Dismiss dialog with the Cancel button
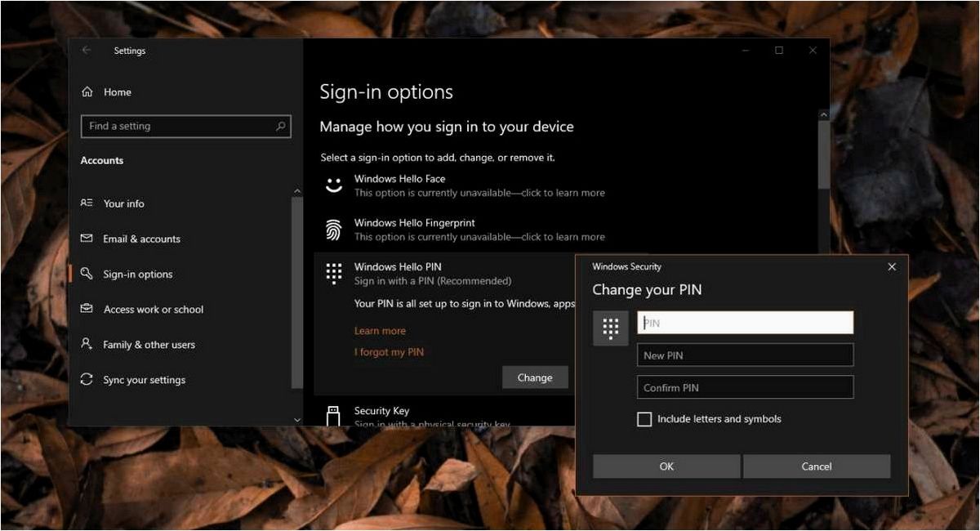Image resolution: width=980 pixels, height=531 pixels. [817, 466]
